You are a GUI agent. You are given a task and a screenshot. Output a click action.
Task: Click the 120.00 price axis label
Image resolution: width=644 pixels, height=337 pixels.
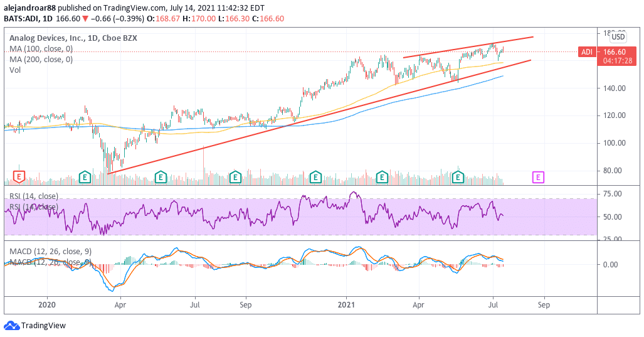615,115
